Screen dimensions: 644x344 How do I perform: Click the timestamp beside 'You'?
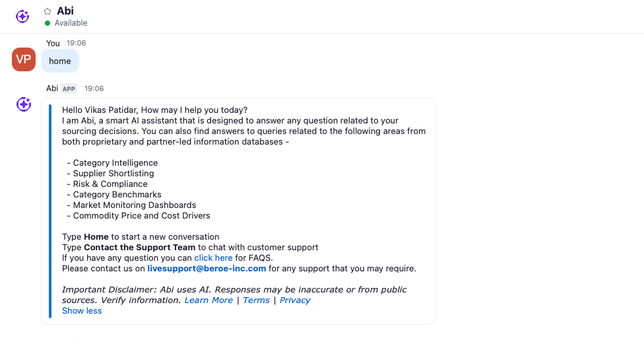click(76, 43)
